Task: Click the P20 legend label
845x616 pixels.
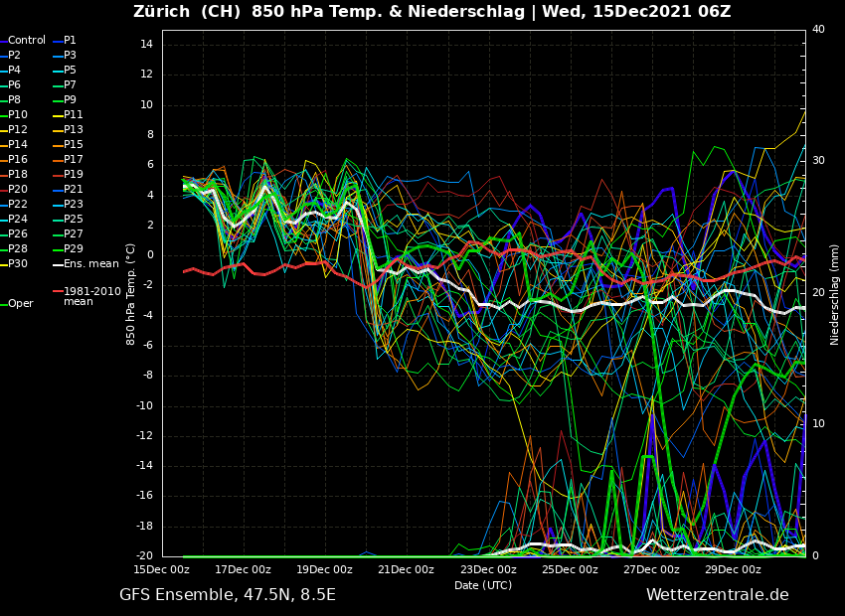Action: [x=18, y=190]
